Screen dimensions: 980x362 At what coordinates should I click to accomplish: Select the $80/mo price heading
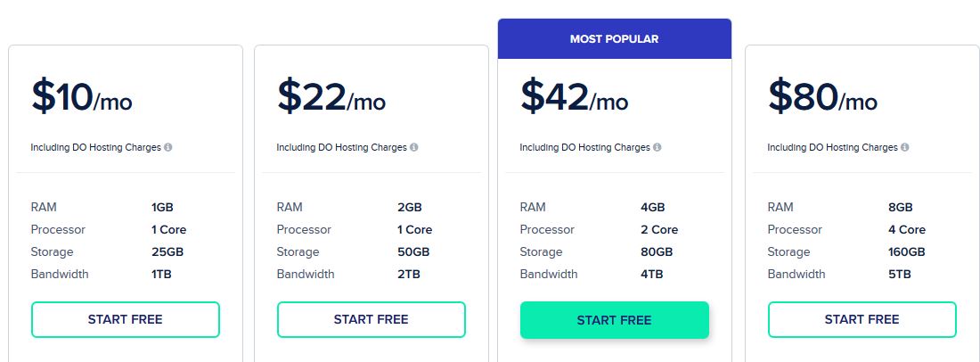pos(822,97)
